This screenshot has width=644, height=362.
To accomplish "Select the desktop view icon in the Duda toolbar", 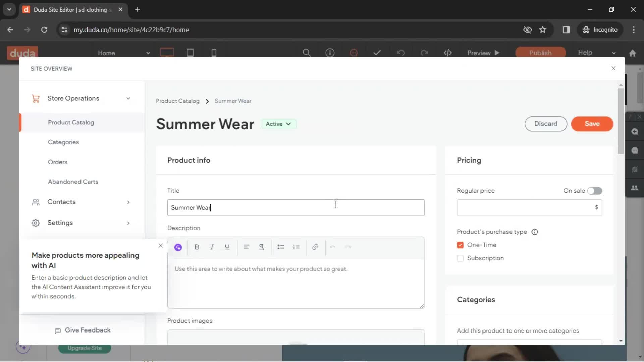I will [167, 53].
